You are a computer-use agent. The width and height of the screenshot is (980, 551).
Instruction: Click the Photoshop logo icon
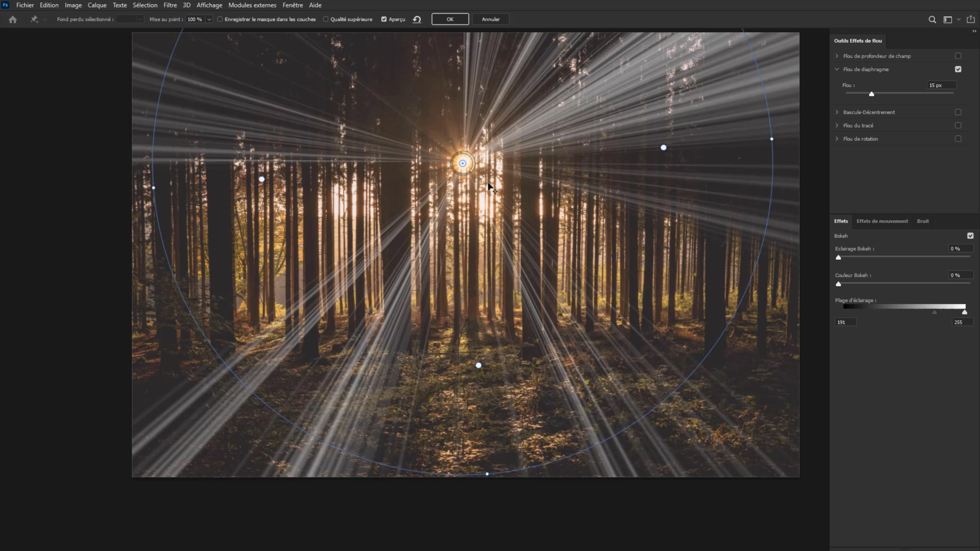(x=5, y=5)
